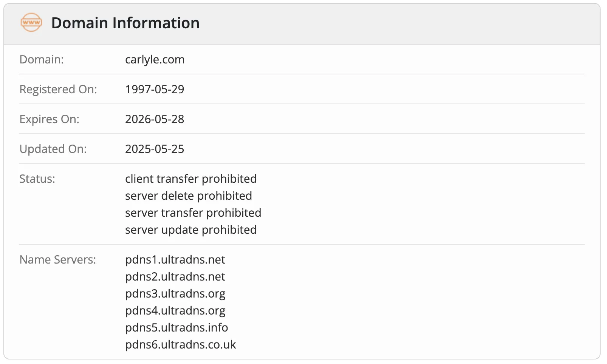Screen dimensions: 607x364
Task: Click the server update prohibited status
Action: pyautogui.click(x=191, y=230)
